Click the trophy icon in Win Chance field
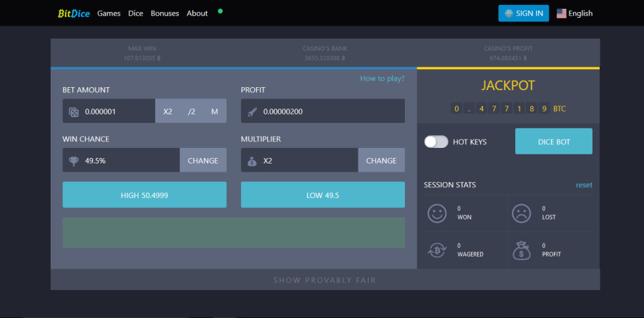644x318 pixels. pyautogui.click(x=74, y=161)
